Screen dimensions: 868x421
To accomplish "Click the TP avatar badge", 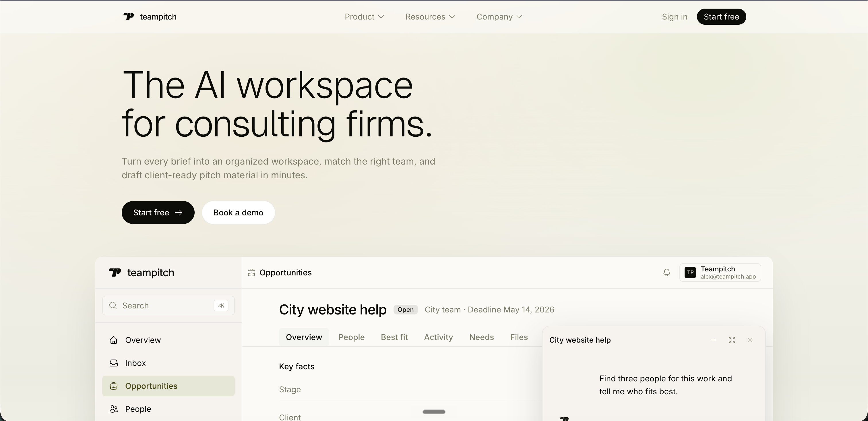I will click(690, 272).
